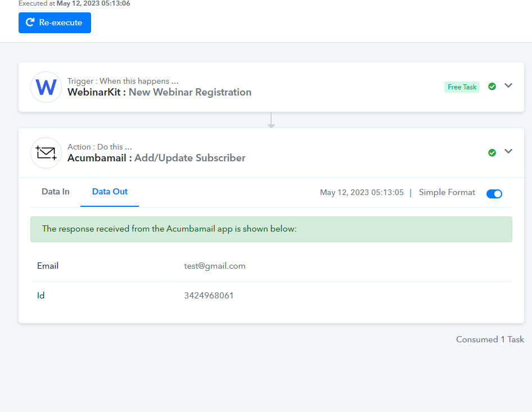Viewport: 532px width, 412px height.
Task: Click the green success checkmark on Acumbamail action
Action: pos(492,152)
